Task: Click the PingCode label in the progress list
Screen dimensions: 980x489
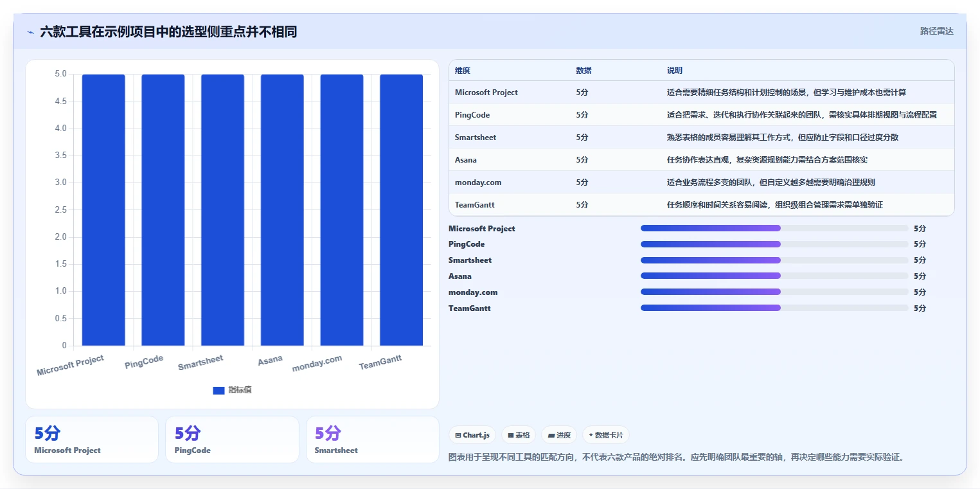Action: pyautogui.click(x=467, y=244)
